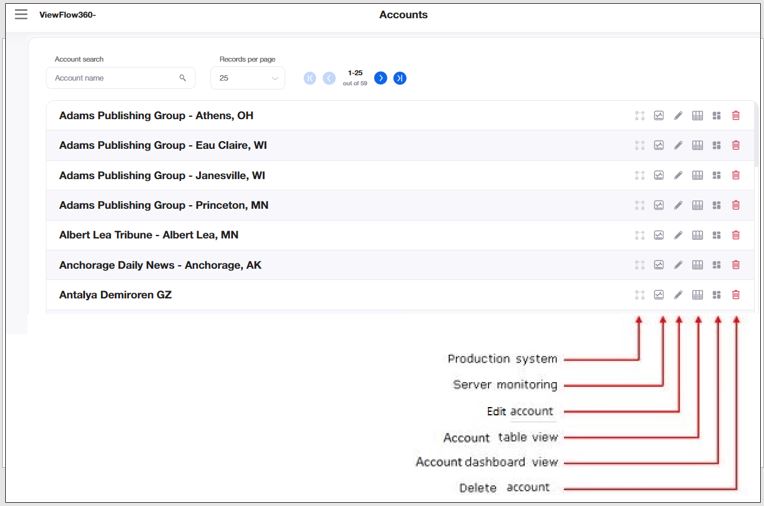Go to the next page of records
The height and width of the screenshot is (506, 764).
[x=380, y=78]
